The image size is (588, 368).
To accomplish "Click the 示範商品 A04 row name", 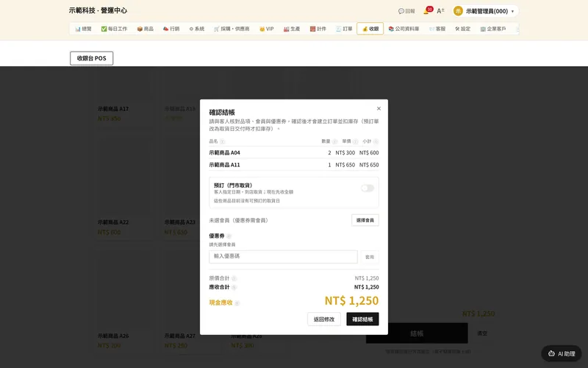I will pyautogui.click(x=225, y=153).
